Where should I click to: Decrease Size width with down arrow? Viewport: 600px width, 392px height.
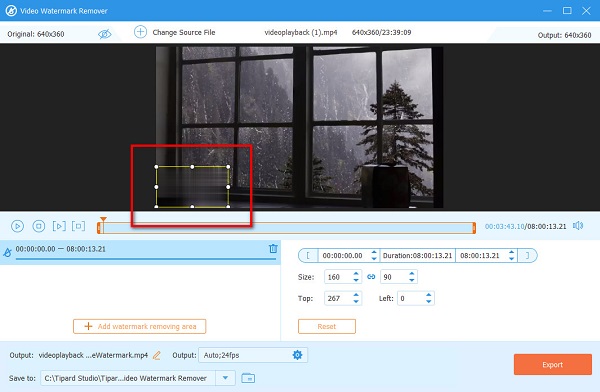tap(356, 280)
